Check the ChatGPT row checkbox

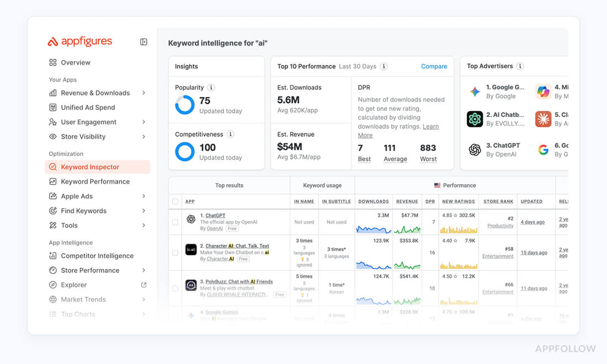coord(175,222)
